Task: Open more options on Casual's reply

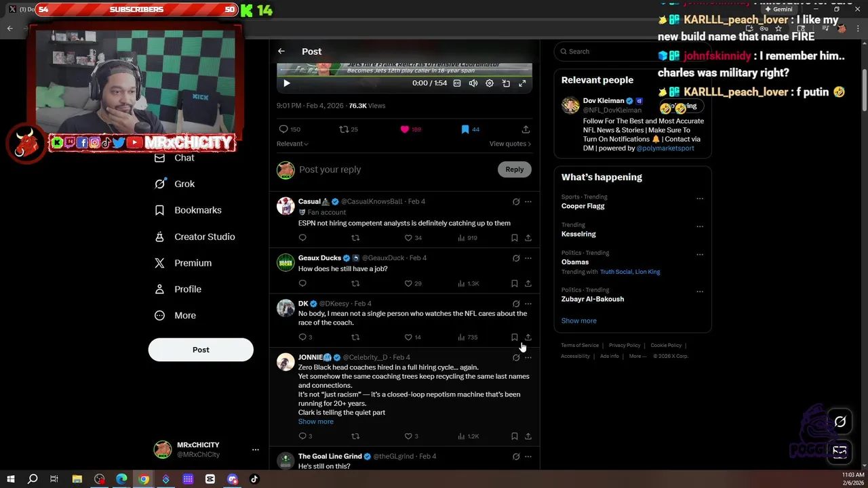Action: 528,202
